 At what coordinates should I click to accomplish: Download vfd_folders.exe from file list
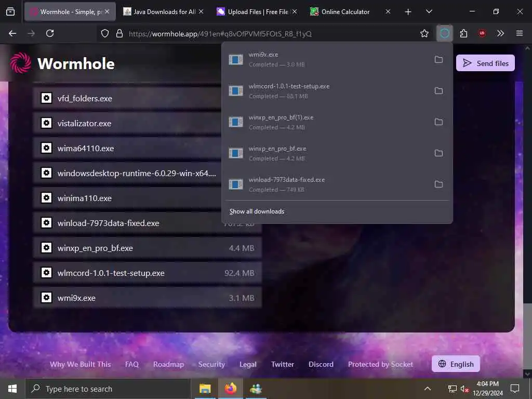pyautogui.click(x=128, y=98)
